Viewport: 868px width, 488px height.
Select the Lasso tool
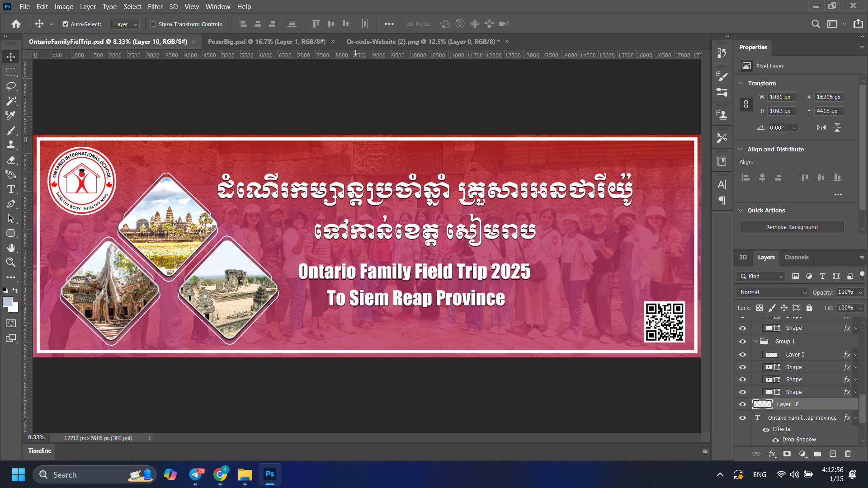point(11,86)
